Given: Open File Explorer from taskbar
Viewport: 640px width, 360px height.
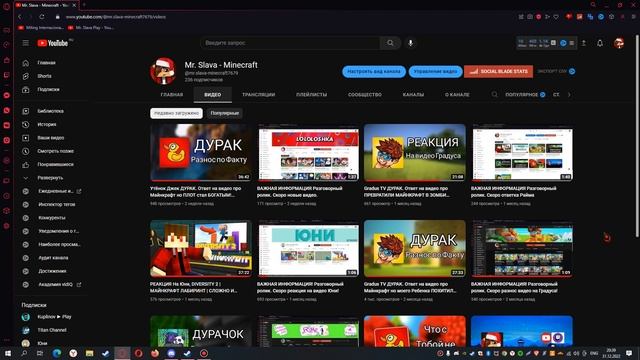Looking at the screenshot, I should (89, 353).
